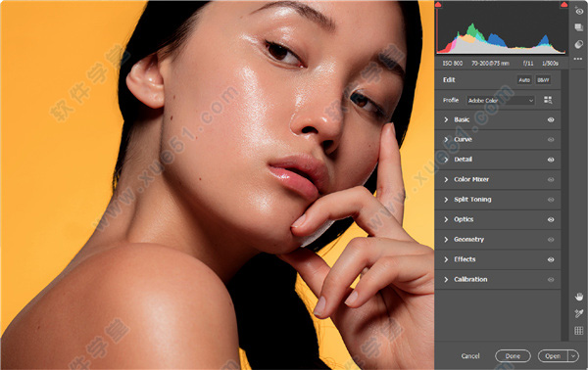The height and width of the screenshot is (370, 588).
Task: Toggle the highlight clipping warning triangle
Action: click(x=564, y=5)
